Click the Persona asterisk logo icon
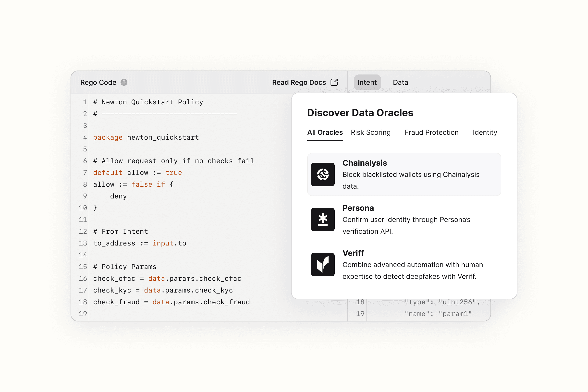Viewport: 588px width, 392px height. coord(323,220)
